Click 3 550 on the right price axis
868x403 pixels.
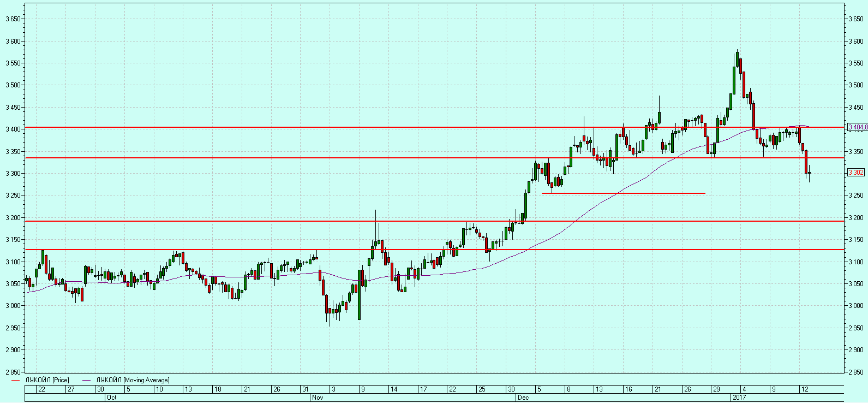click(856, 63)
